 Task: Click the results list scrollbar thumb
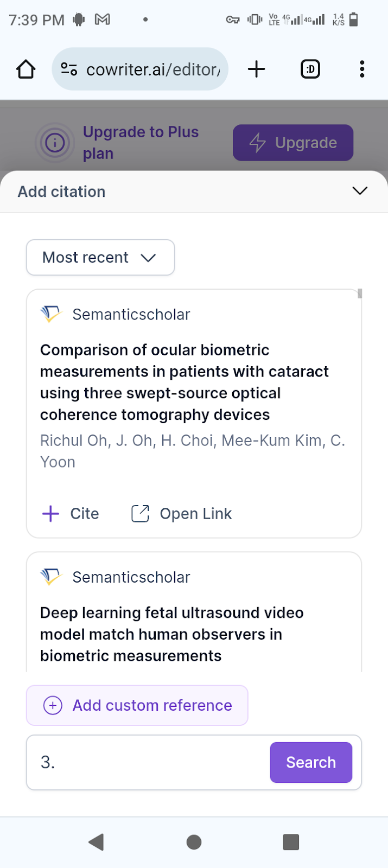[x=360, y=294]
